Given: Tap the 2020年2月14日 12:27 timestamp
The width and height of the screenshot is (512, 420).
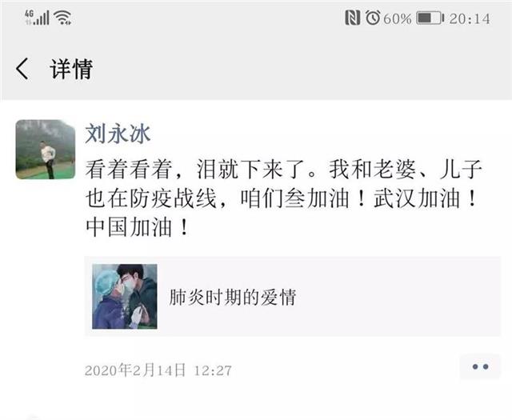Looking at the screenshot, I should tap(158, 370).
